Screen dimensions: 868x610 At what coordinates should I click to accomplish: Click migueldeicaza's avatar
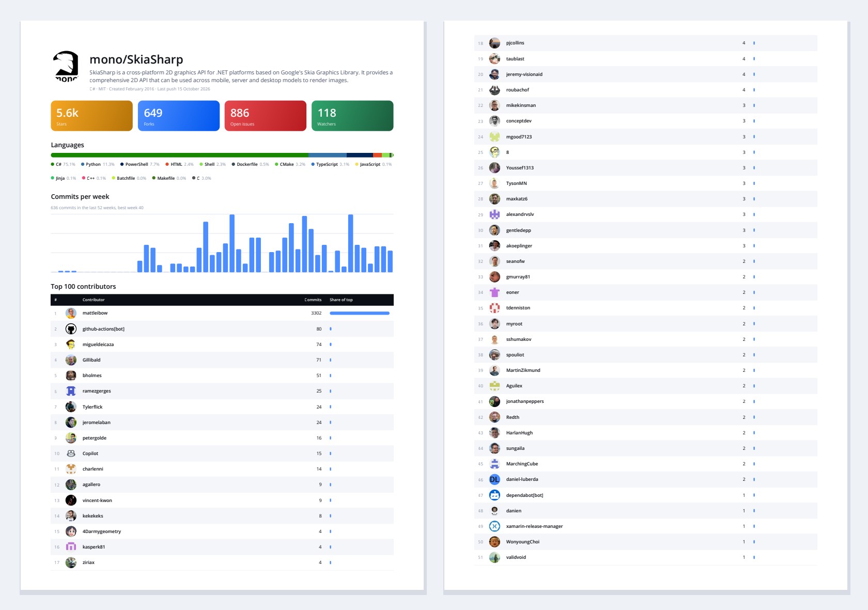(71, 345)
